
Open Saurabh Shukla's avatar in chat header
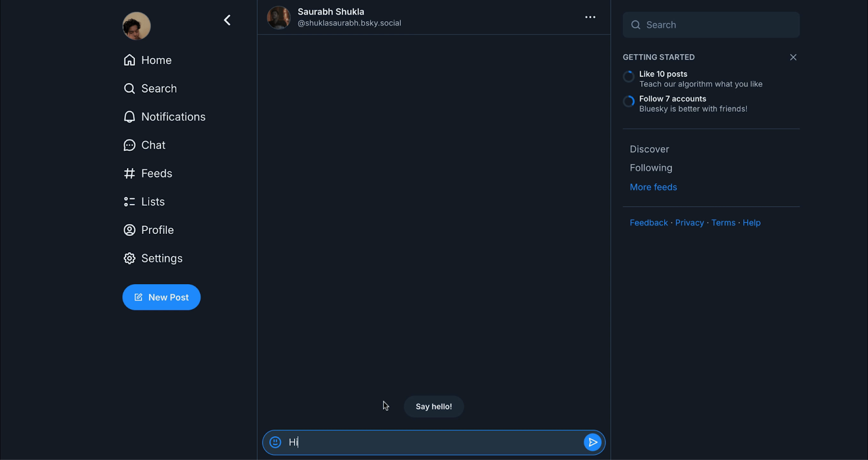click(x=279, y=17)
